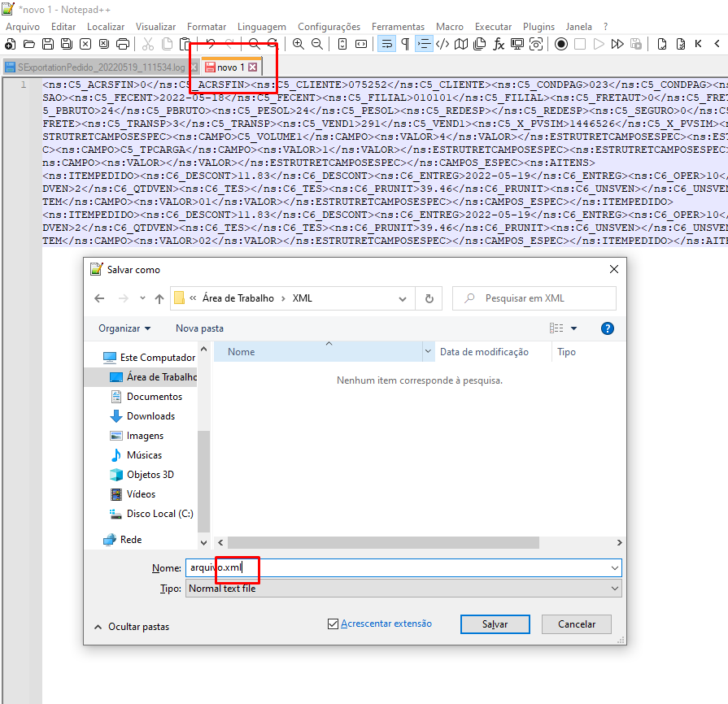This screenshot has height=704, width=728.
Task: Go up one folder level arrow
Action: [159, 299]
